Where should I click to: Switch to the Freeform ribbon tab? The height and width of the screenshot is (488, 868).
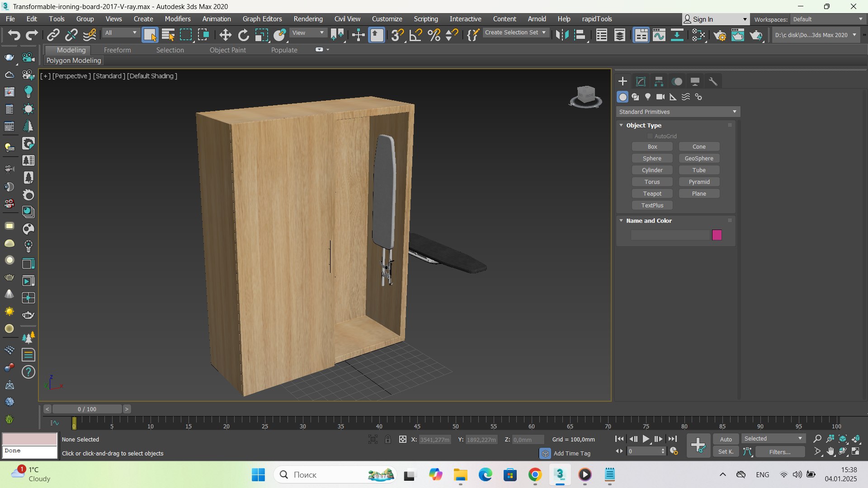click(x=117, y=50)
